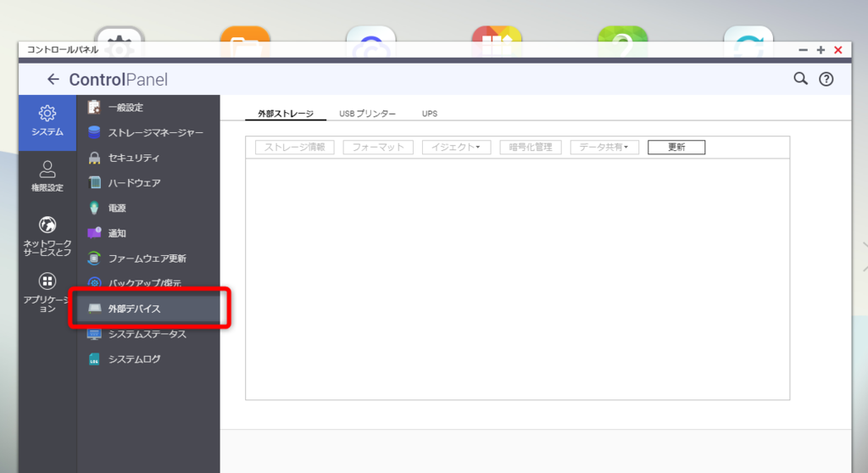
Task: Select the システム gear category
Action: [x=47, y=122]
